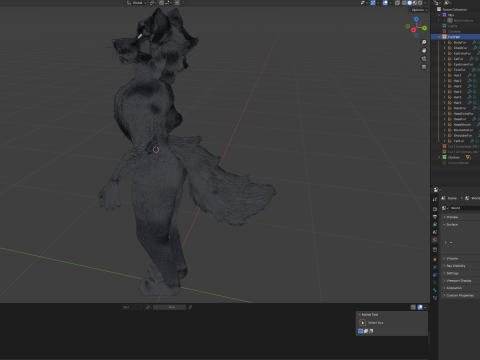Open the viewport Options dropdown
Image resolution: width=480 pixels, height=360 pixels.
[419, 10]
